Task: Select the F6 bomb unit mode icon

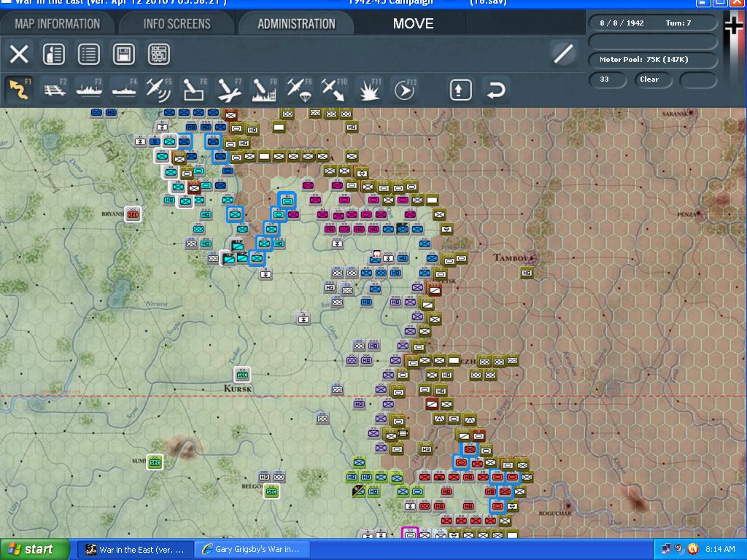Action: 194,89
